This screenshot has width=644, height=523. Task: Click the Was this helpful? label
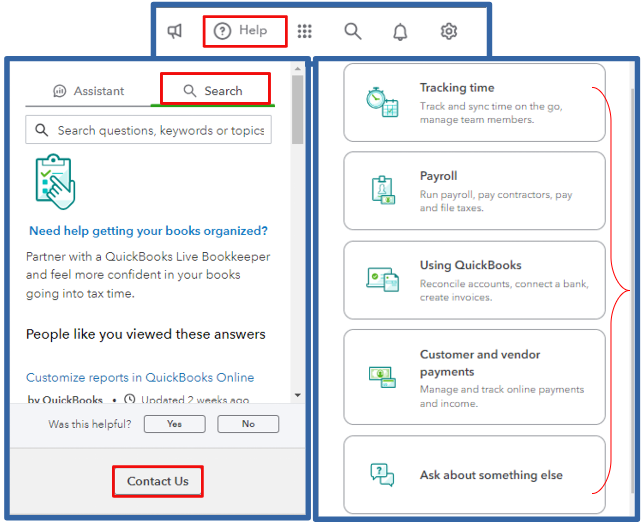(90, 424)
